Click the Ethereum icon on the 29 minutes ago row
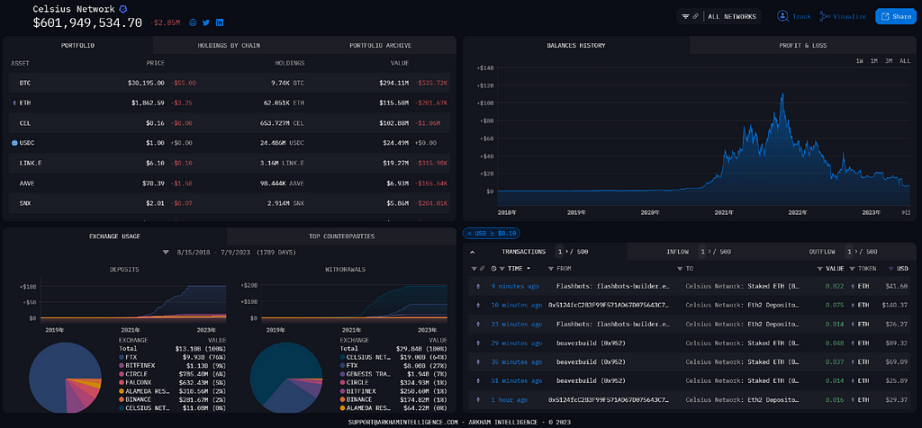This screenshot has height=428, width=922. [x=477, y=343]
